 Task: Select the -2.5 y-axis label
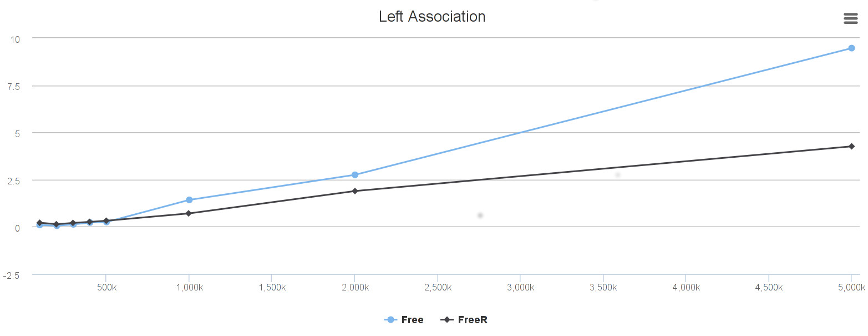click(x=12, y=275)
